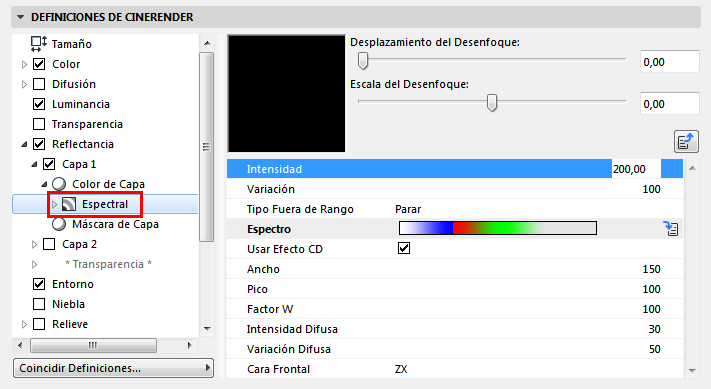
Task: Enable the Niebla checkbox
Action: coord(39,304)
